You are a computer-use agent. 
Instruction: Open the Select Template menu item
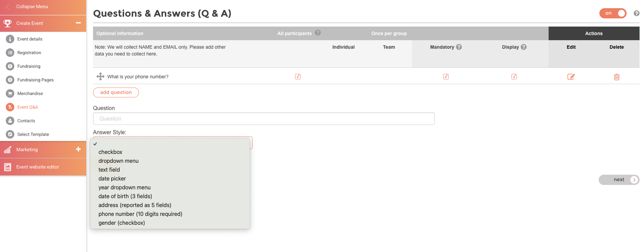(33, 134)
